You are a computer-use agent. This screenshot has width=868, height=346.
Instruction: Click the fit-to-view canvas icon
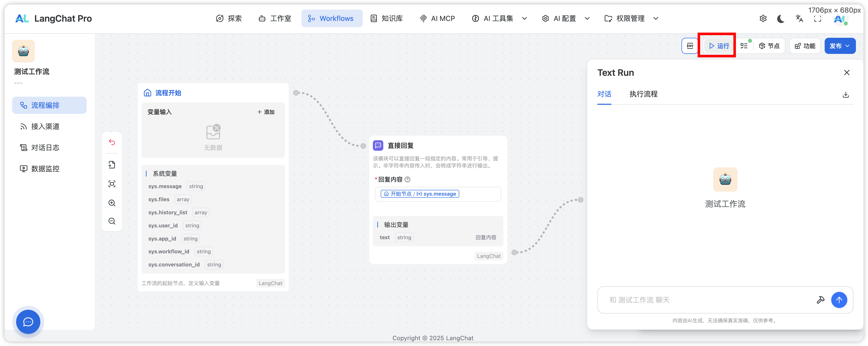coord(112,184)
